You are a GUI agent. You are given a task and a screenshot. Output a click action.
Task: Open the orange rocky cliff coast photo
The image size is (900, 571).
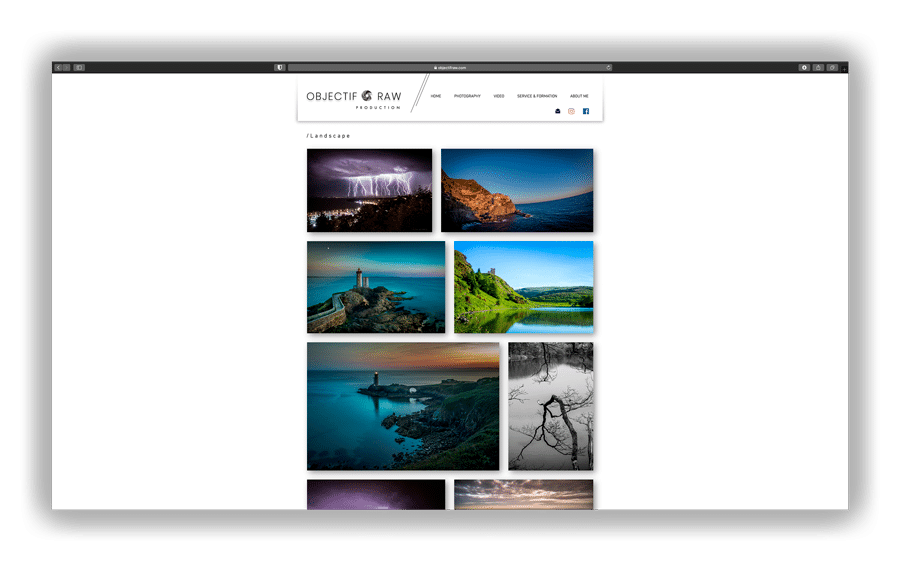(x=517, y=191)
